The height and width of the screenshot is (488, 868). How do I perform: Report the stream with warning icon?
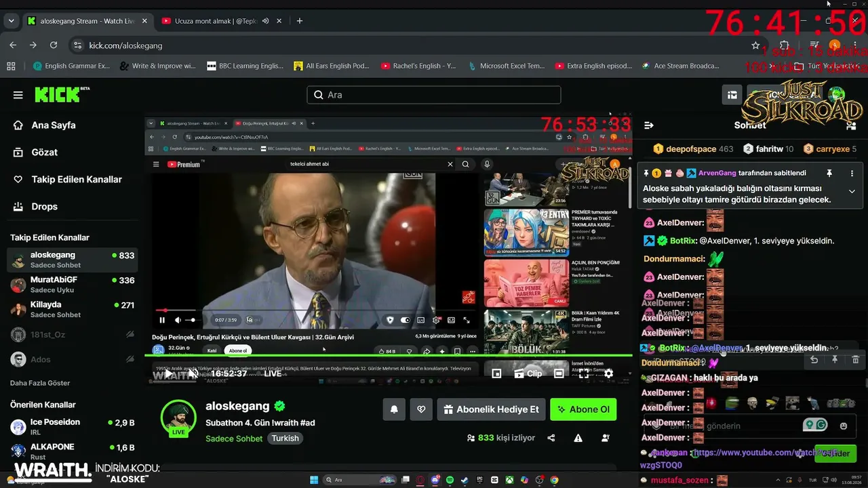578,439
